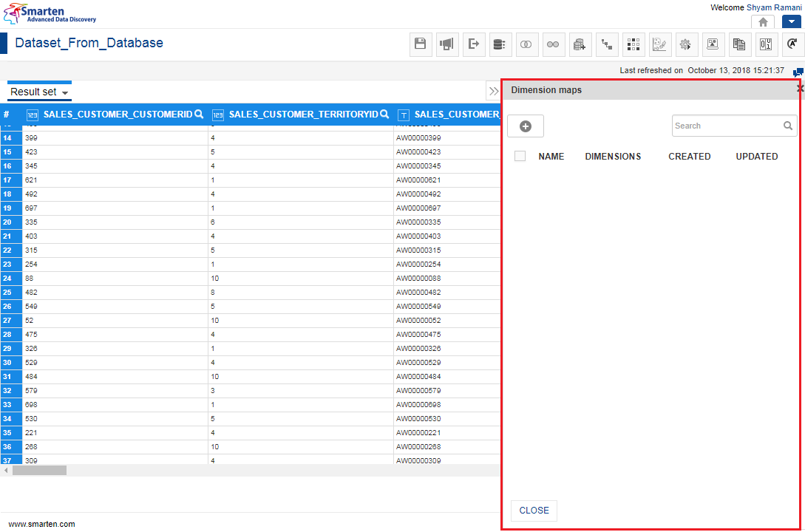Screen dimensions: 805x532
Task: Click the database with plus icon
Action: point(580,44)
